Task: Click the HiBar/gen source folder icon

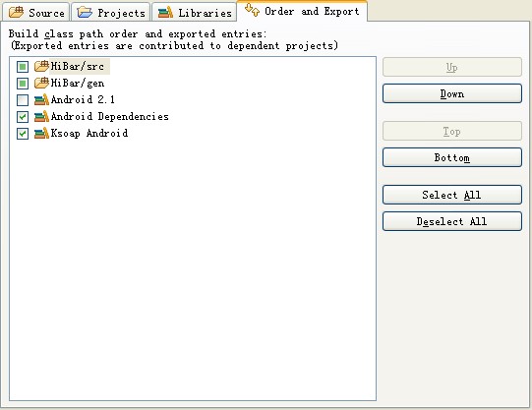Action: click(41, 83)
